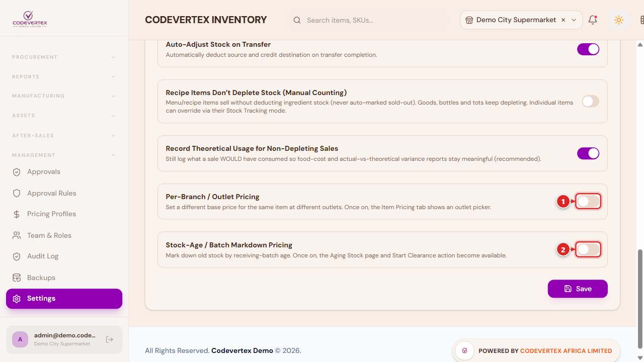Open Pricing Profiles menu item
Image resolution: width=644 pixels, height=362 pixels.
(64, 214)
